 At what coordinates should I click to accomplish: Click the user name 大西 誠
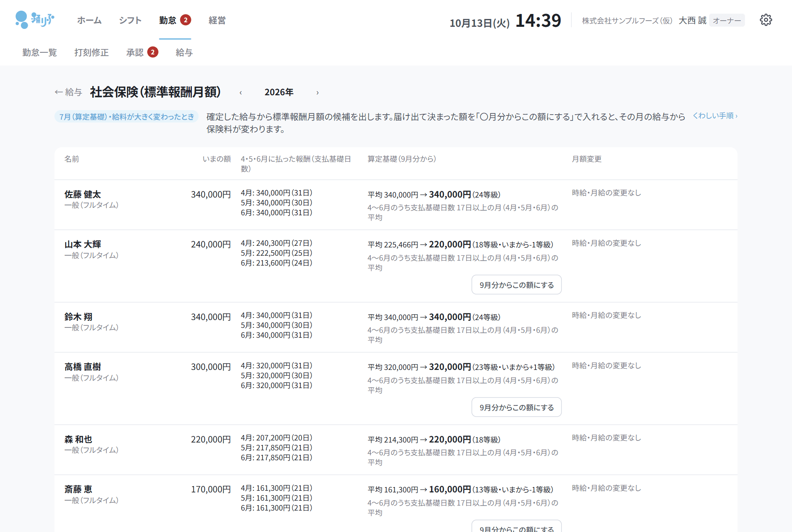click(x=692, y=20)
